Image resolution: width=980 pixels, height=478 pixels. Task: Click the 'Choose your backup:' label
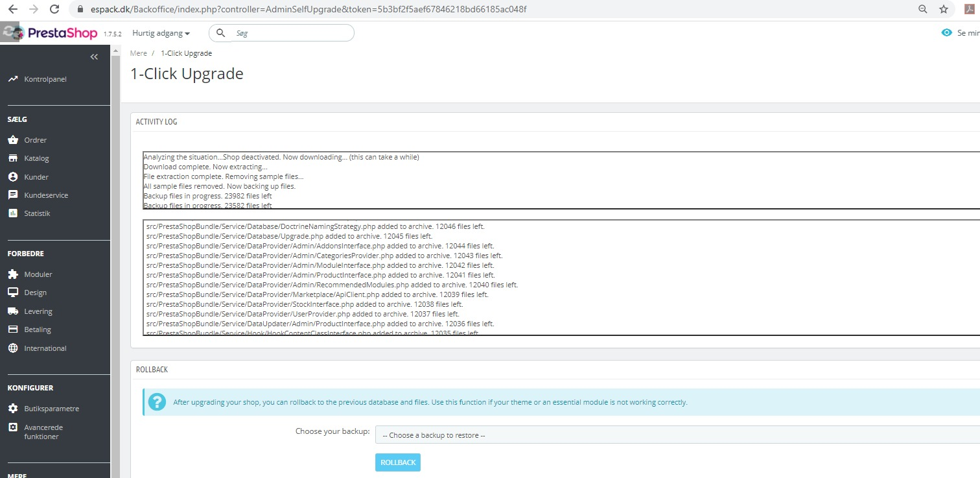[332, 431]
